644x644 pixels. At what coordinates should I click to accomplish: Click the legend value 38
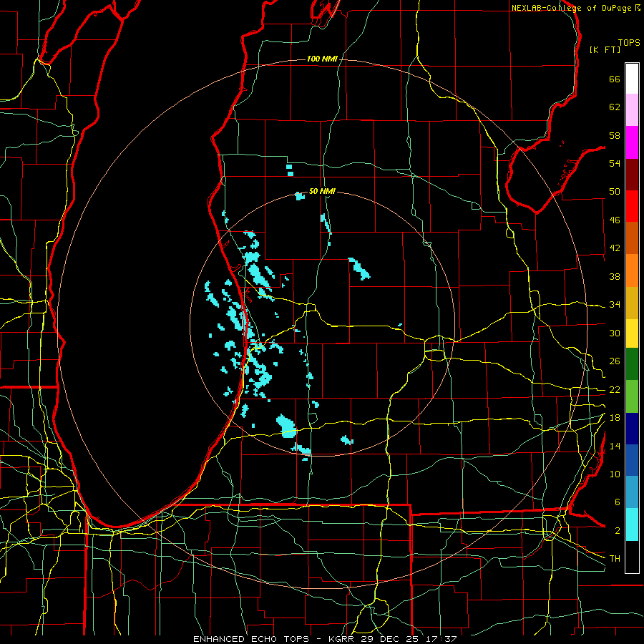[x=615, y=276]
